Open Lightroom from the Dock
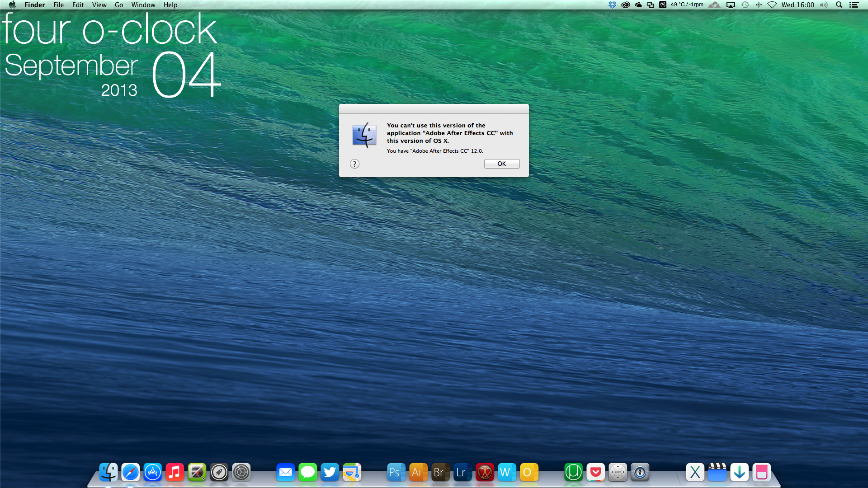The width and height of the screenshot is (868, 488). pyautogui.click(x=463, y=472)
